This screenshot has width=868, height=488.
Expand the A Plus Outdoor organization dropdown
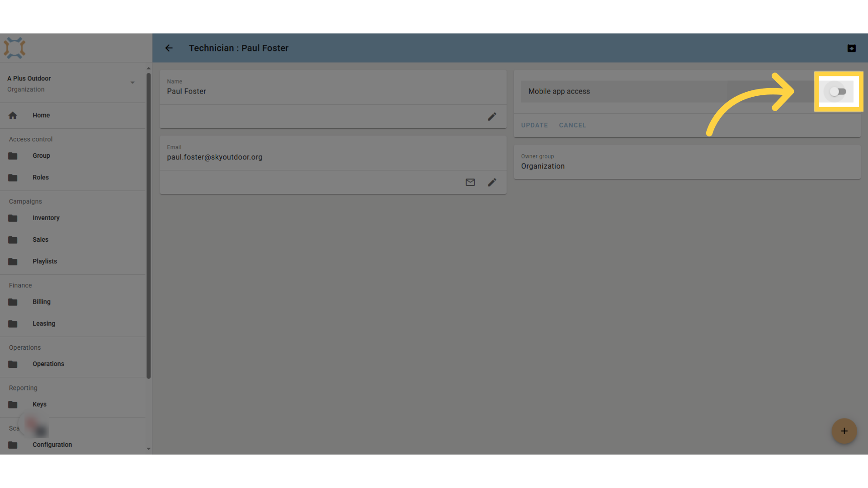[x=132, y=83]
